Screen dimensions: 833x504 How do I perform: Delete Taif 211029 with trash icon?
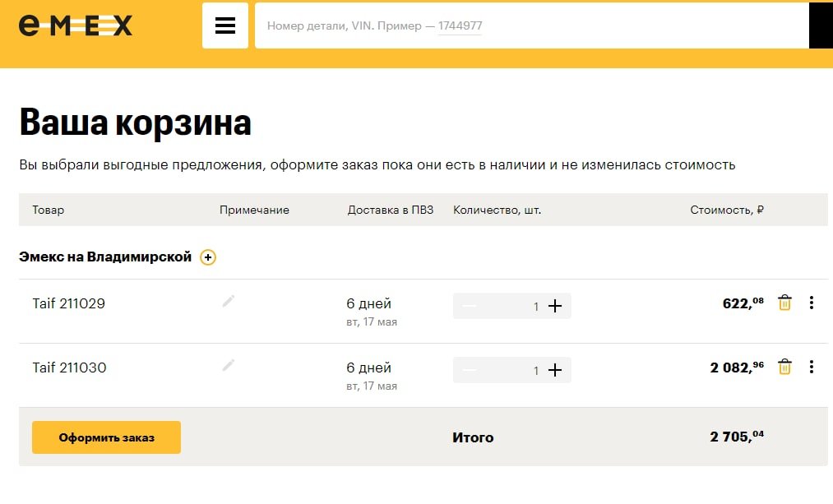pos(784,303)
